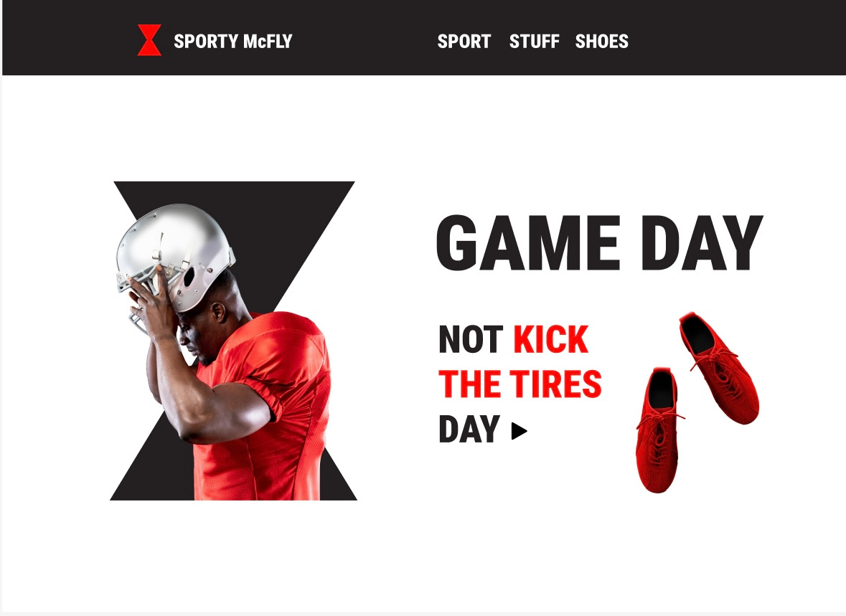The width and height of the screenshot is (846, 616).
Task: Click the GAME DAY headline
Action: (599, 242)
